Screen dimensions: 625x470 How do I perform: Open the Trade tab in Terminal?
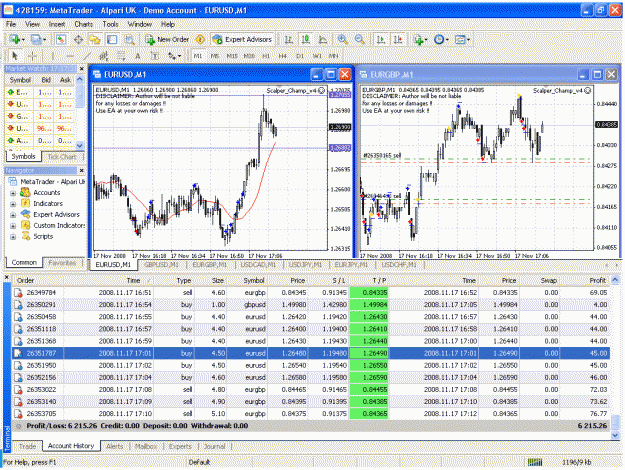(x=28, y=446)
